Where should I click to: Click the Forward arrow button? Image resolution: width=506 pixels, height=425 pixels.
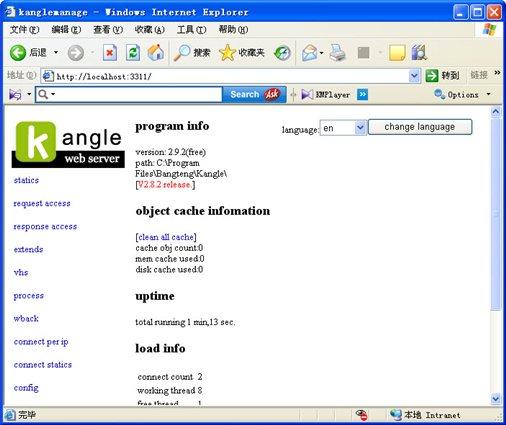click(76, 53)
